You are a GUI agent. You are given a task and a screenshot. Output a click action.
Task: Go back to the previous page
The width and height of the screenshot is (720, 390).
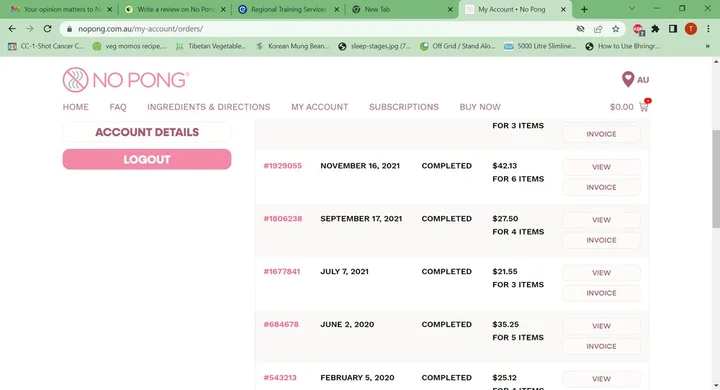[12, 28]
